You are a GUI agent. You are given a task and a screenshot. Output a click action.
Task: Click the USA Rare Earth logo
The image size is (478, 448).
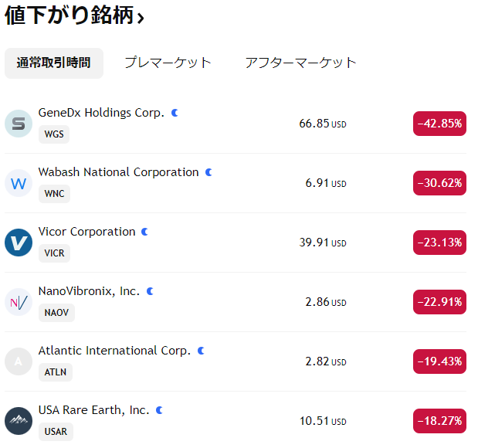pos(18,421)
